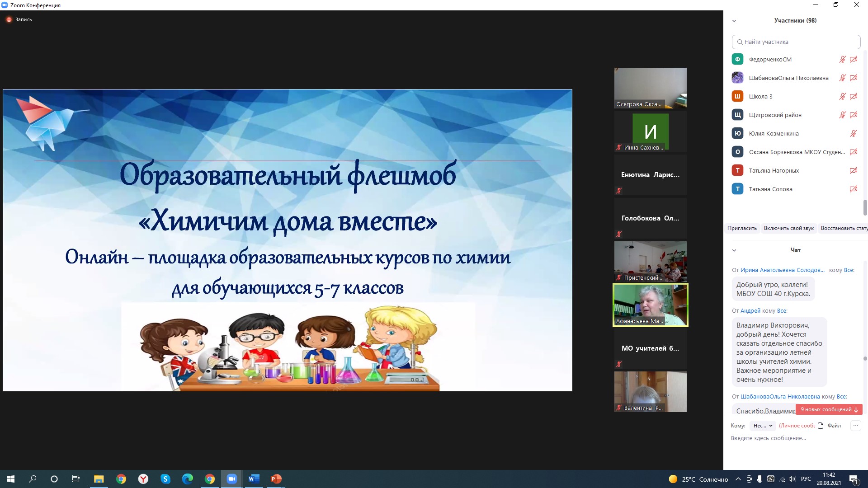Screen dimensions: 868x488
Task: Click sender name Андрей in chat
Action: point(750,311)
